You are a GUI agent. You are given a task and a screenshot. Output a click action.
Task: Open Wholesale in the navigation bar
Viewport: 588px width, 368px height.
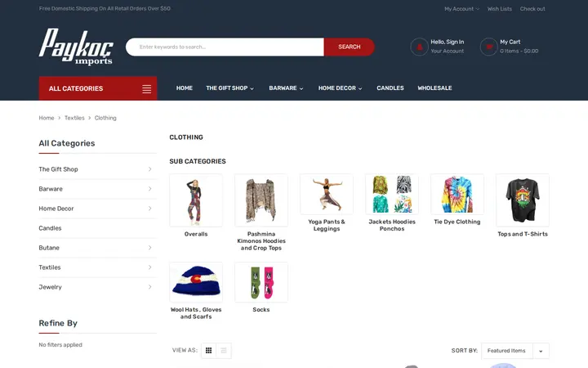pos(434,88)
